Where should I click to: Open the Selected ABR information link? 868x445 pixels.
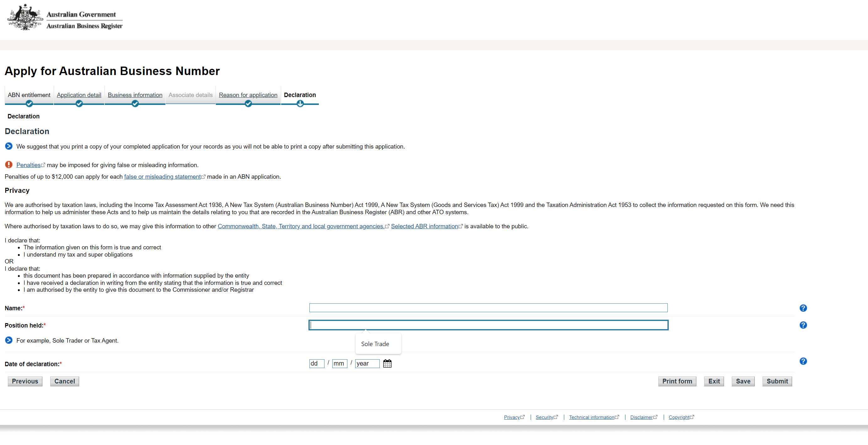(x=424, y=226)
